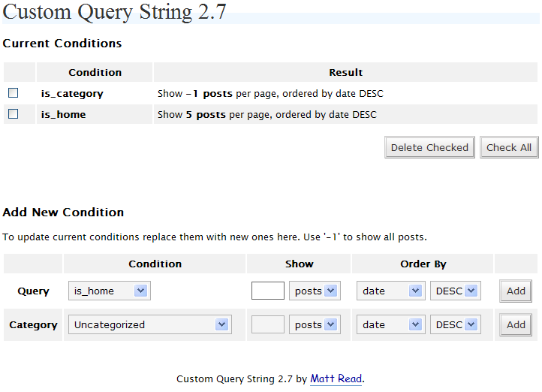Click the Custom Query String 2.7 page heading

point(115,13)
